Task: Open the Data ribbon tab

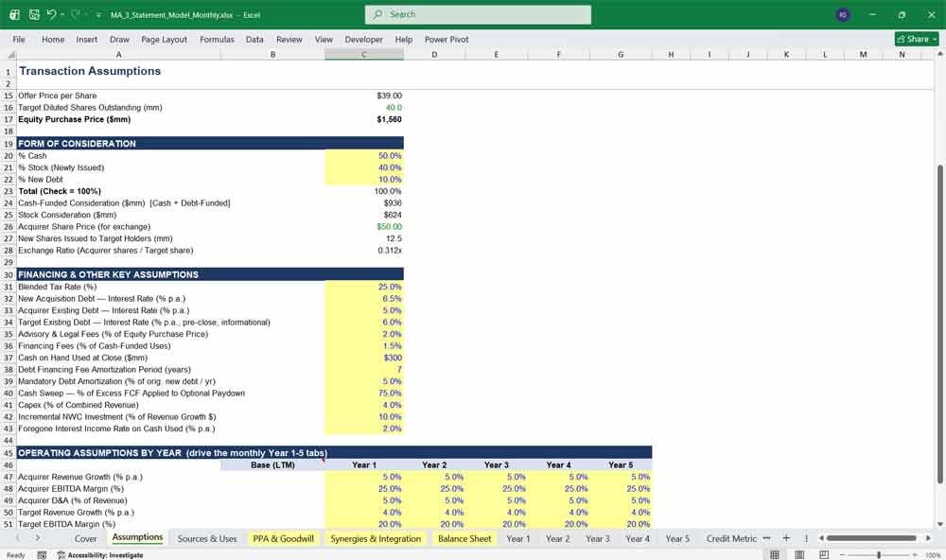Action: [254, 39]
